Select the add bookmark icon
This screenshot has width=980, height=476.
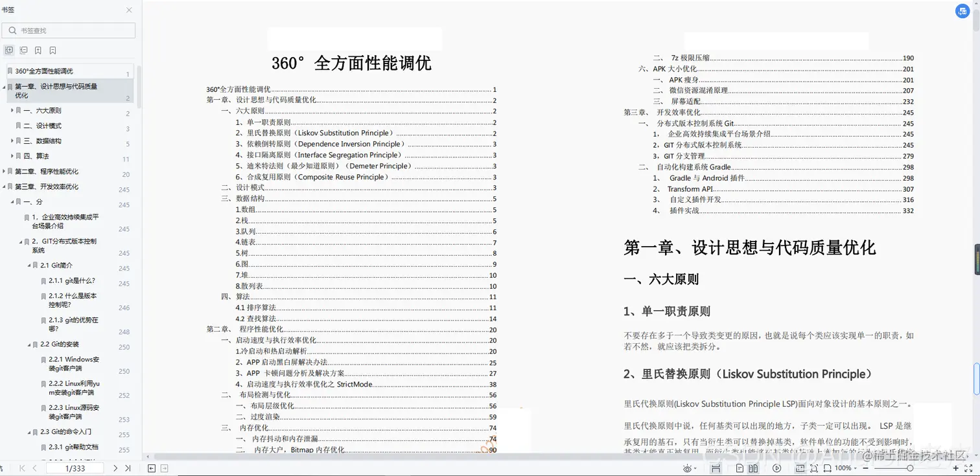[38, 50]
